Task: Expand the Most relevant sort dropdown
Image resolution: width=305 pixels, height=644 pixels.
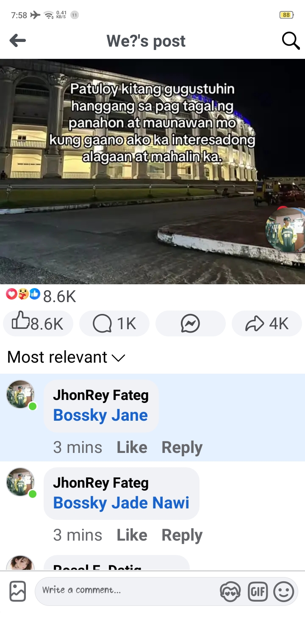Action: point(67,357)
